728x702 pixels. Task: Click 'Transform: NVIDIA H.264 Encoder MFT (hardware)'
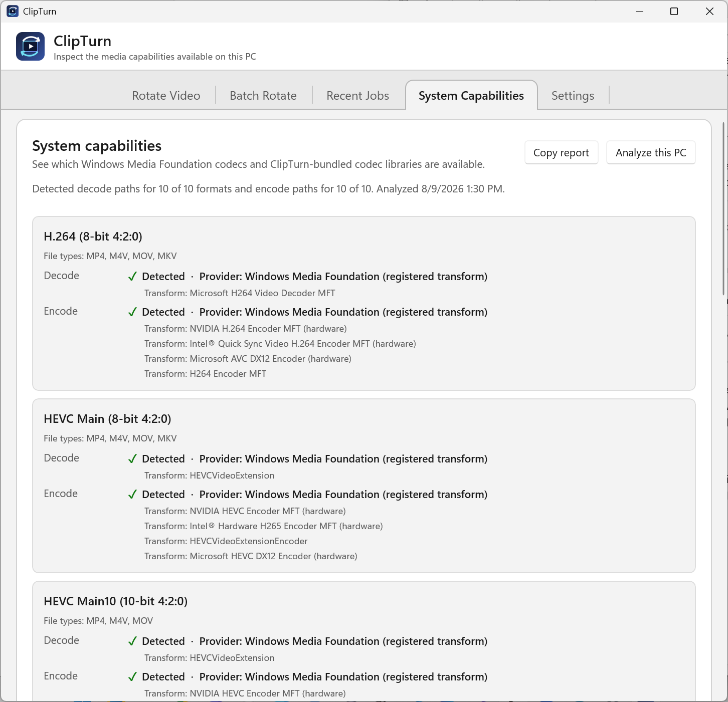coord(246,329)
